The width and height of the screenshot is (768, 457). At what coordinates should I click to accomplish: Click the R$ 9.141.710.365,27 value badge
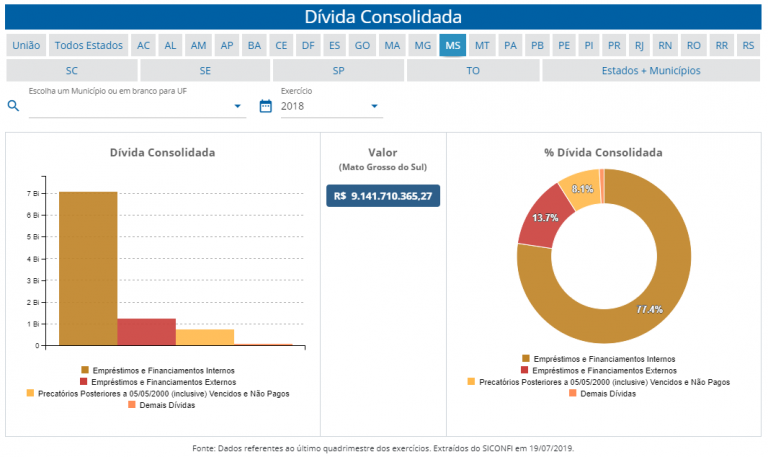coord(383,196)
